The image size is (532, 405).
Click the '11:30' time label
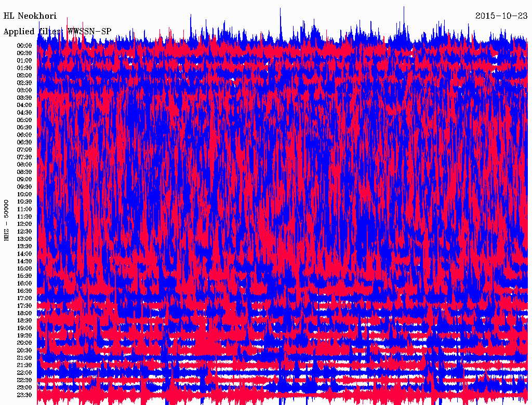pos(24,217)
